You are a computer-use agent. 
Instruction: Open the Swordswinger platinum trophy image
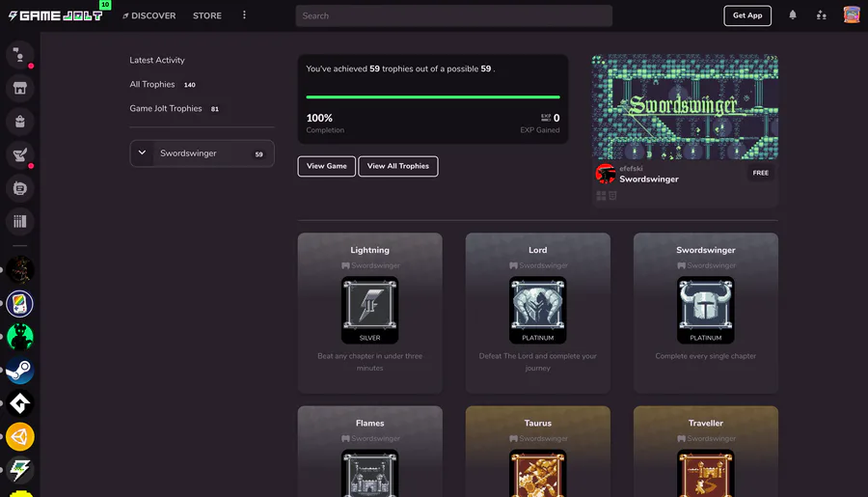706,310
